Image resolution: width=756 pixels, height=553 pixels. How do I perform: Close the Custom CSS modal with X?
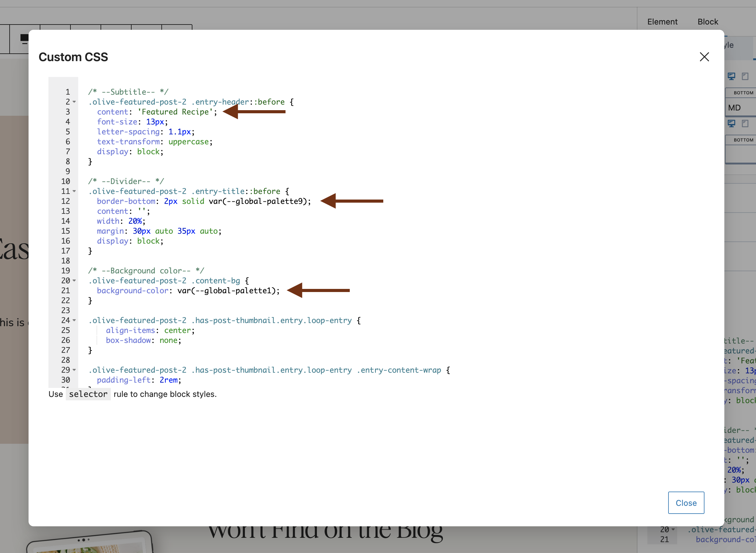click(x=704, y=57)
